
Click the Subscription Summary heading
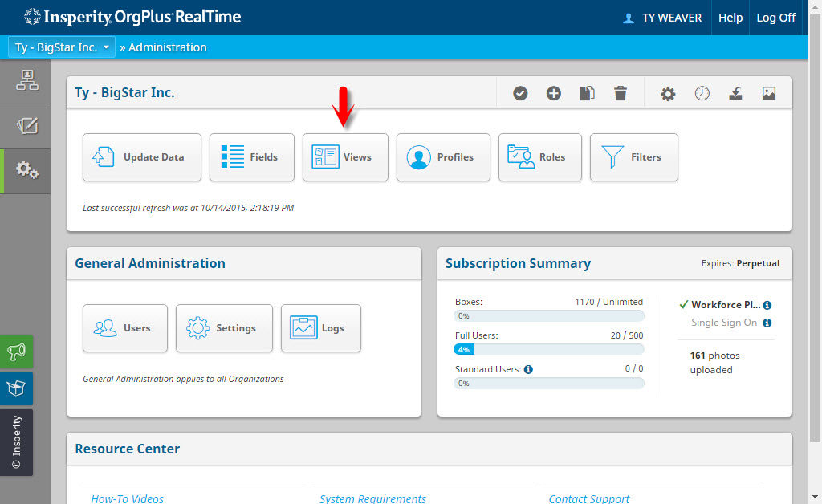(x=518, y=263)
